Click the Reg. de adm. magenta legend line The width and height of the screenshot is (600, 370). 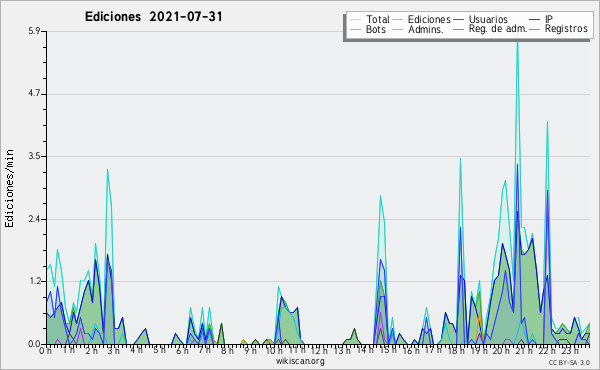pyautogui.click(x=458, y=29)
